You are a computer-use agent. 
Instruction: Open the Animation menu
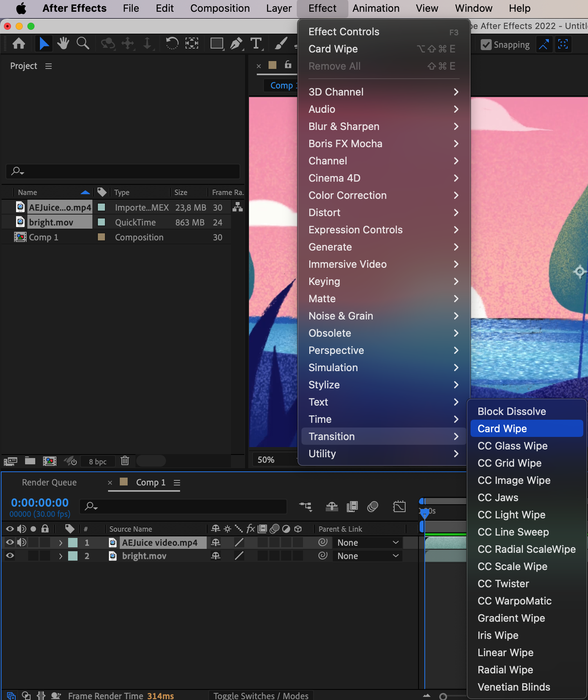click(376, 8)
